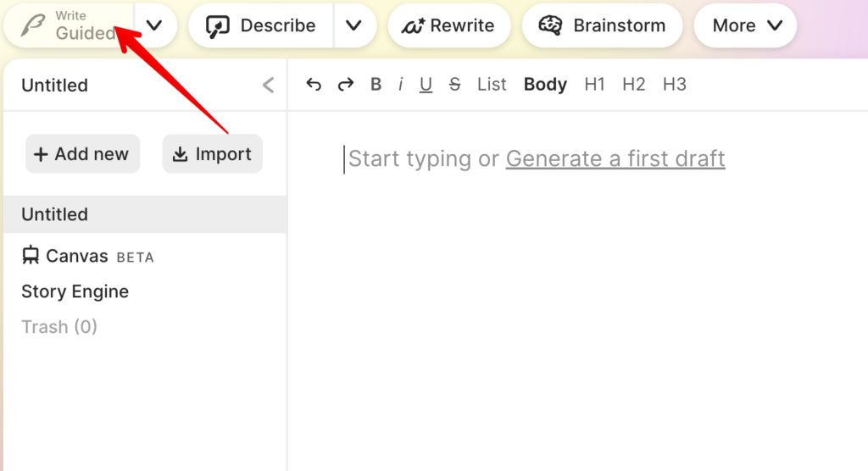Click the Add new button
This screenshot has width=868, height=471.
click(x=82, y=154)
